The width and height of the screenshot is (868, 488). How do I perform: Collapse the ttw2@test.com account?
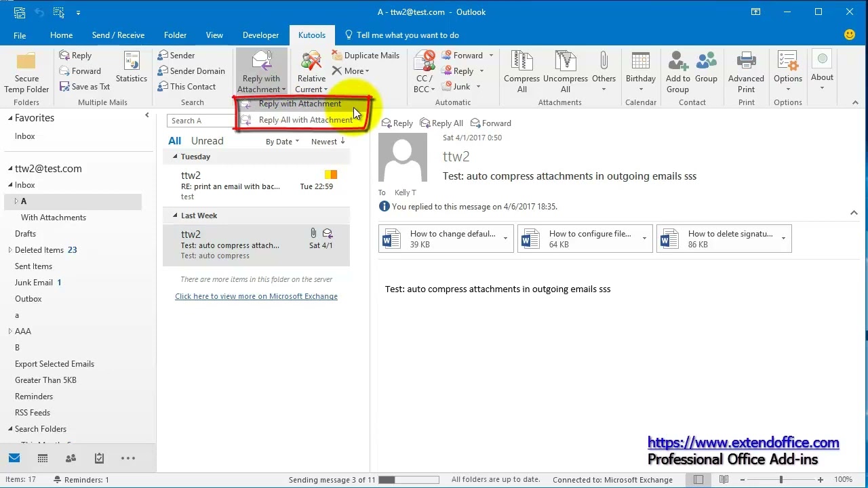coord(10,169)
